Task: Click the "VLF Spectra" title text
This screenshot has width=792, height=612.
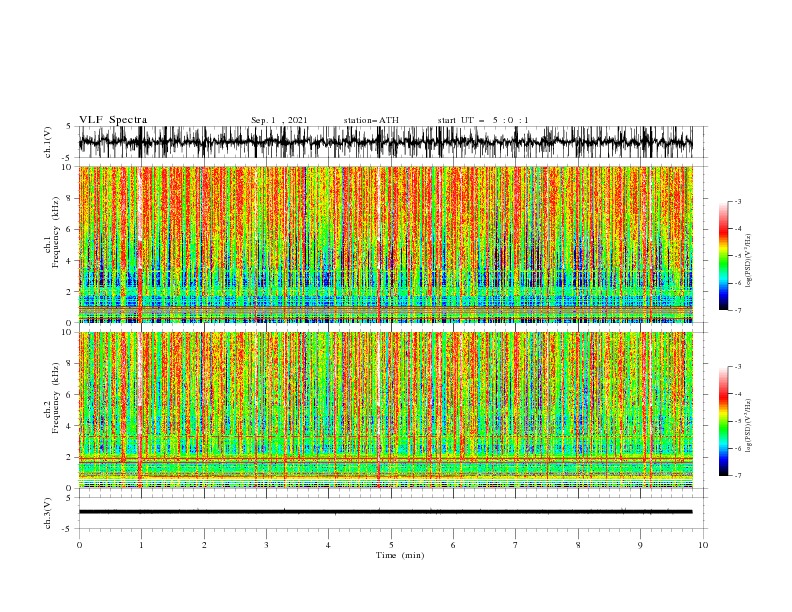Action: (x=113, y=120)
